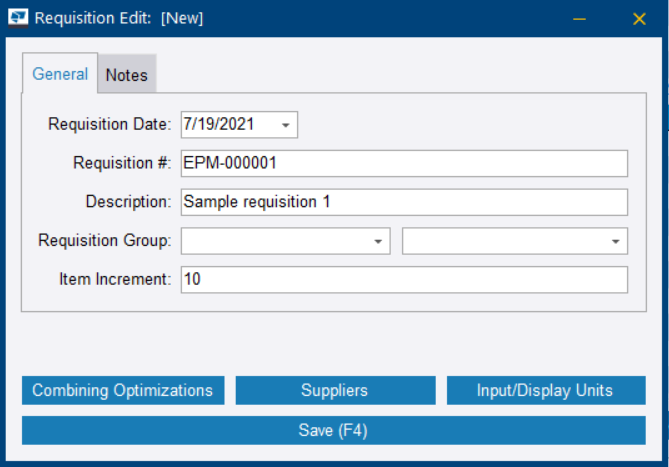Close the Requisition Edit window
The width and height of the screenshot is (669, 467).
[x=639, y=18]
